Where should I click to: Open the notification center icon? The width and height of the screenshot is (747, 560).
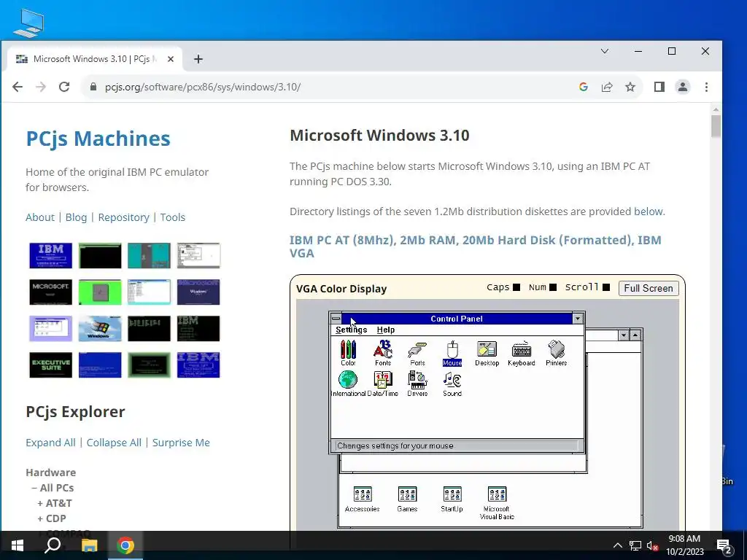[x=724, y=545]
